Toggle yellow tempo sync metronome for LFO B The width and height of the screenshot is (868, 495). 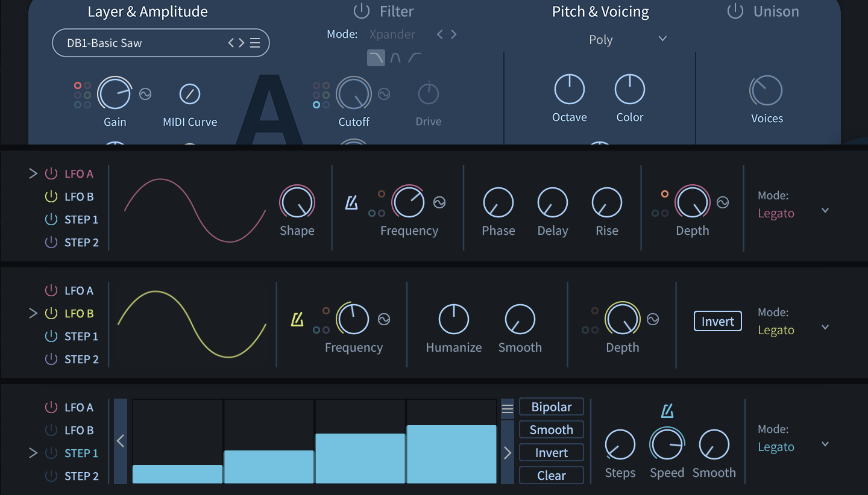click(x=297, y=320)
